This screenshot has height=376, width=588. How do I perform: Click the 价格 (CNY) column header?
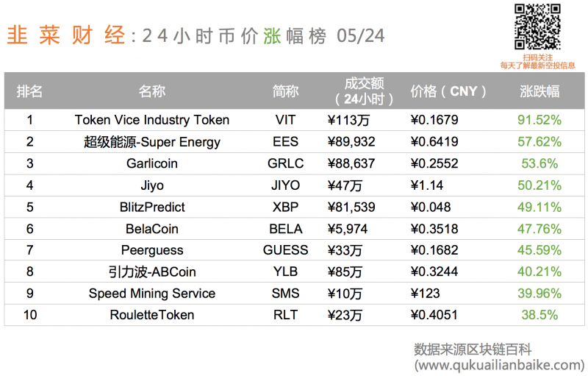coord(448,91)
